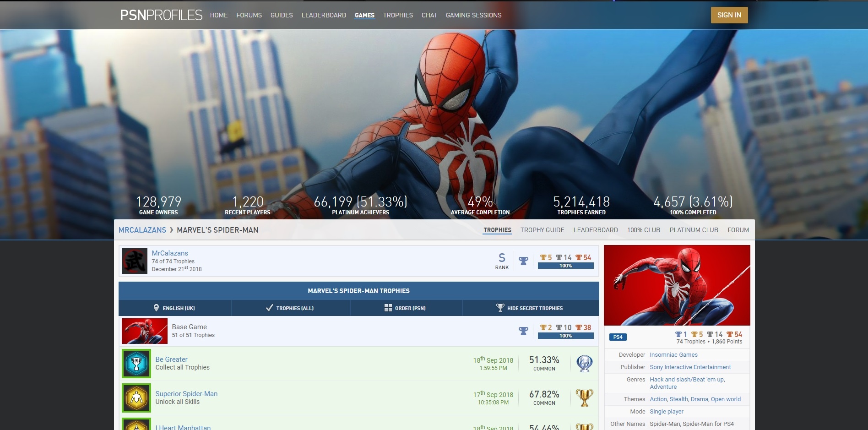Screen dimensions: 868x430
Task: Open the Superior Spider-Man trophy link
Action: pos(186,394)
